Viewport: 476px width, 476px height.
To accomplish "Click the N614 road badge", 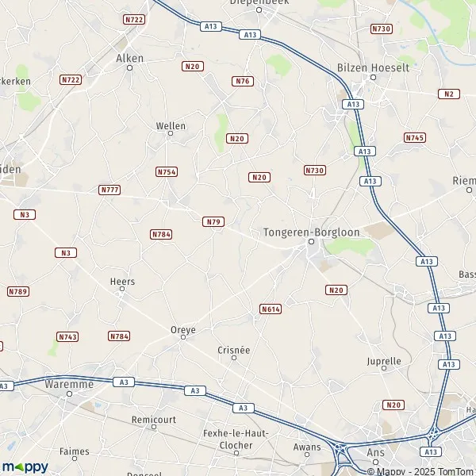I will (x=271, y=309).
